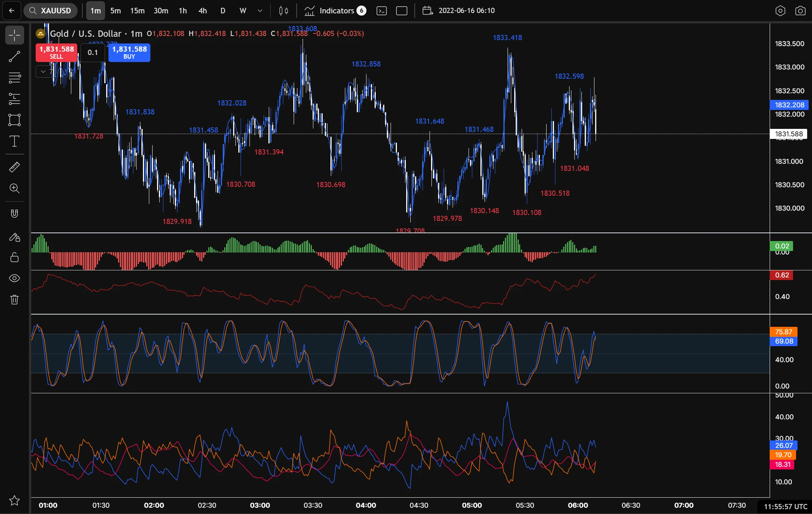Collapse the indicator legend chevron
Image resolution: width=812 pixels, height=514 pixels.
(43, 71)
